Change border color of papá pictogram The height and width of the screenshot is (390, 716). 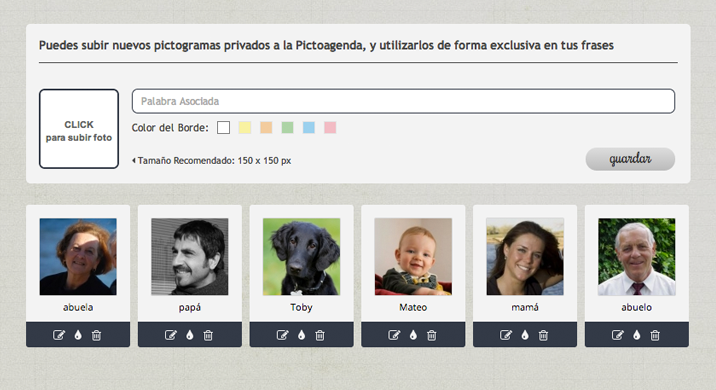pos(190,335)
